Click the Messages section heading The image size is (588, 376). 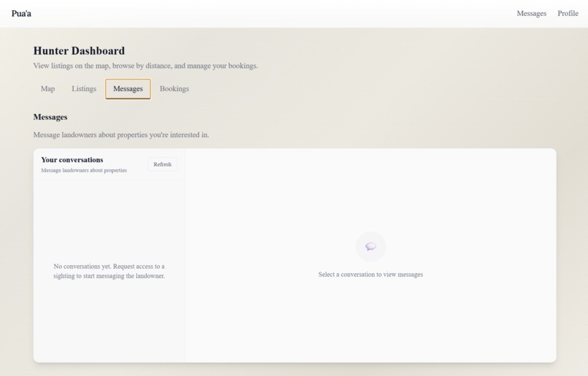click(x=50, y=117)
